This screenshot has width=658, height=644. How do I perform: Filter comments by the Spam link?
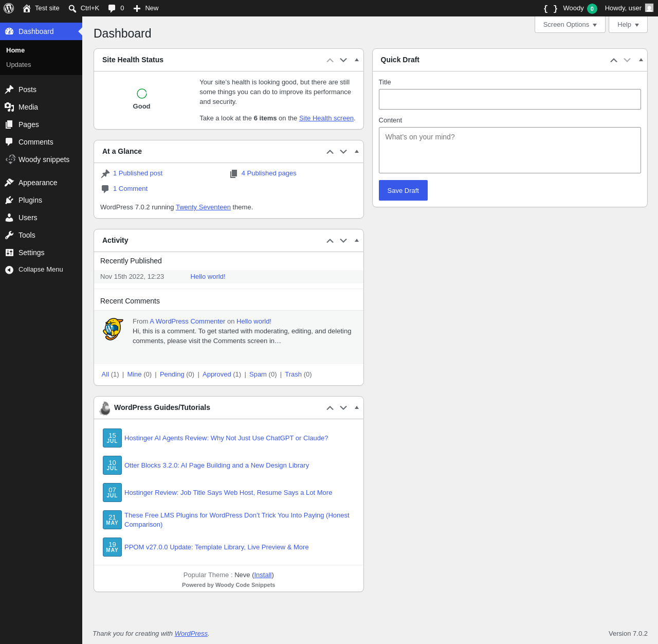pos(258,374)
